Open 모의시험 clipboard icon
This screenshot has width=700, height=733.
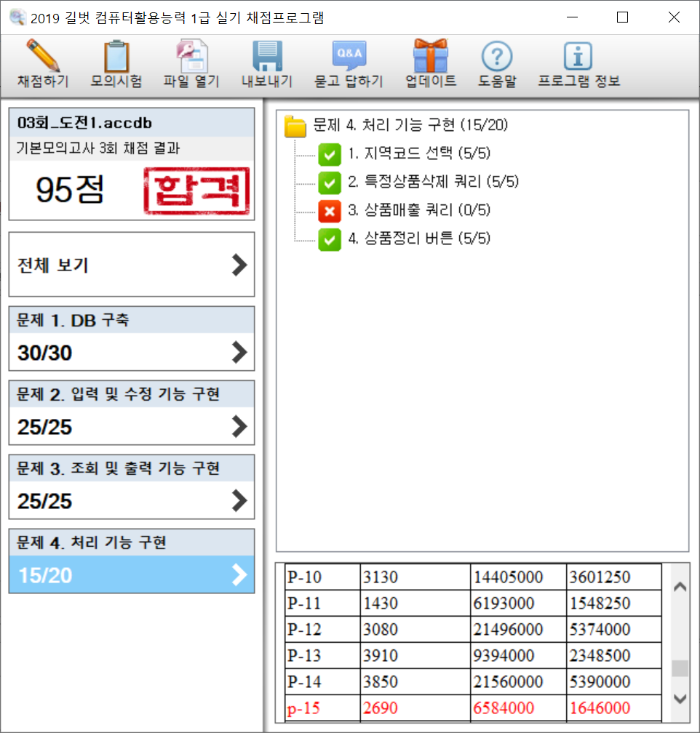116,56
